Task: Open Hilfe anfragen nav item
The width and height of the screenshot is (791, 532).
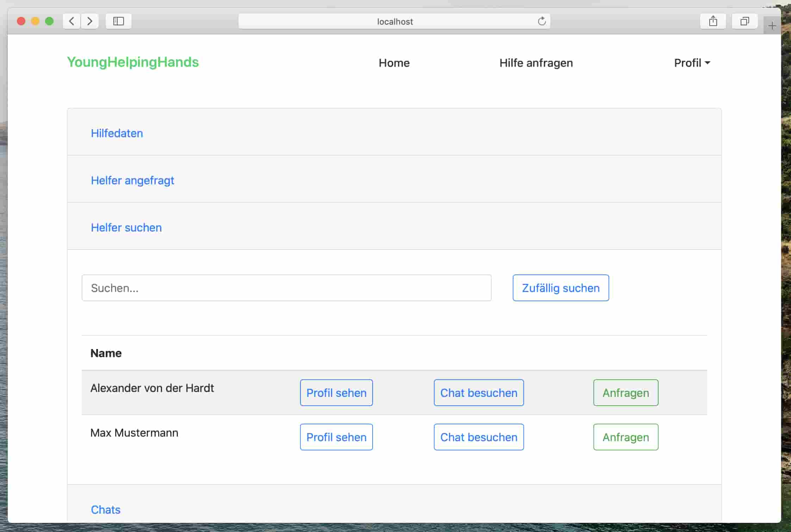Action: click(536, 63)
